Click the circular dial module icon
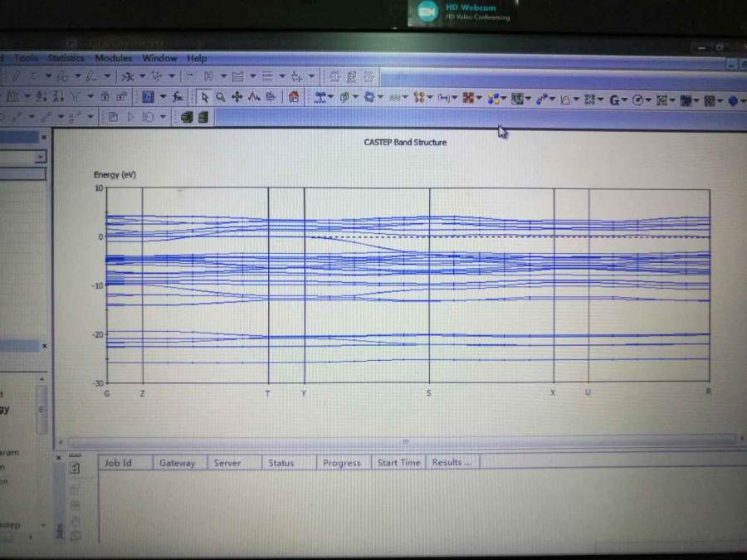747x560 pixels. coord(637,100)
